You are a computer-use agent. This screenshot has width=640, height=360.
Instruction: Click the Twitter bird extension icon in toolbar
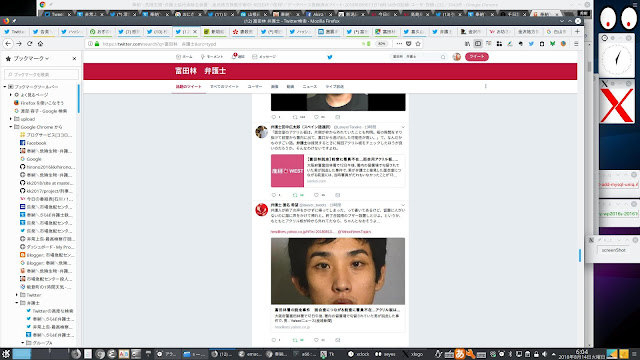point(531,44)
